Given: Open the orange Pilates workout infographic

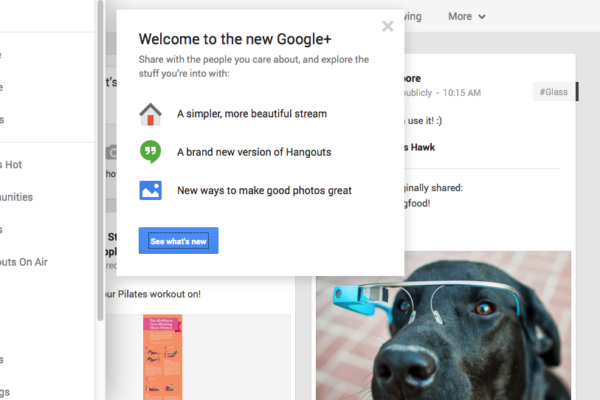Looking at the screenshot, I should [x=163, y=357].
